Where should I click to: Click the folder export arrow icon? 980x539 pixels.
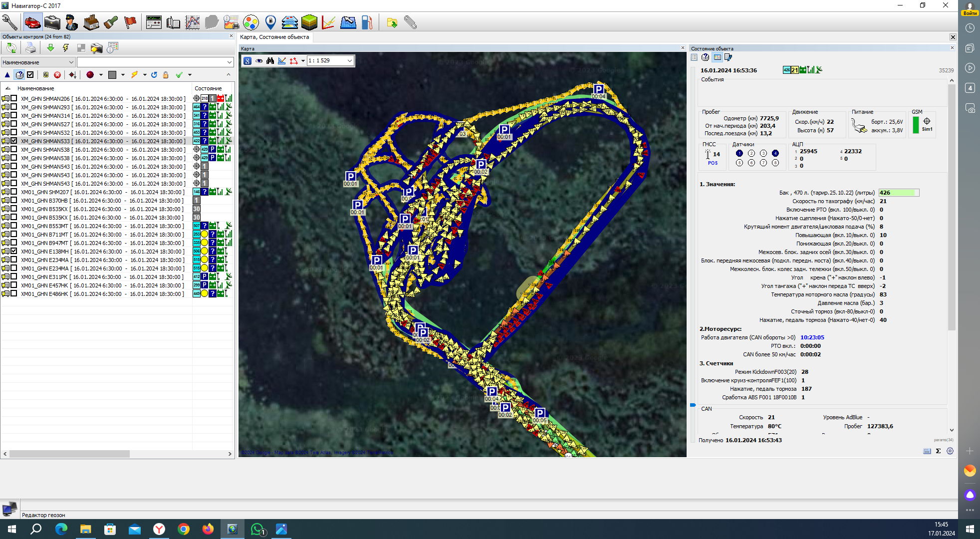392,22
